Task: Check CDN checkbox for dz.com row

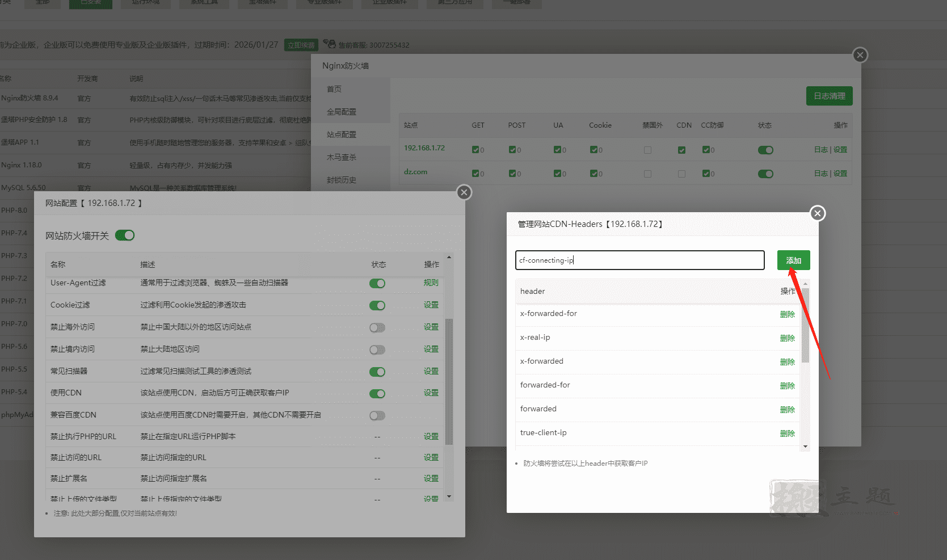Action: (681, 174)
